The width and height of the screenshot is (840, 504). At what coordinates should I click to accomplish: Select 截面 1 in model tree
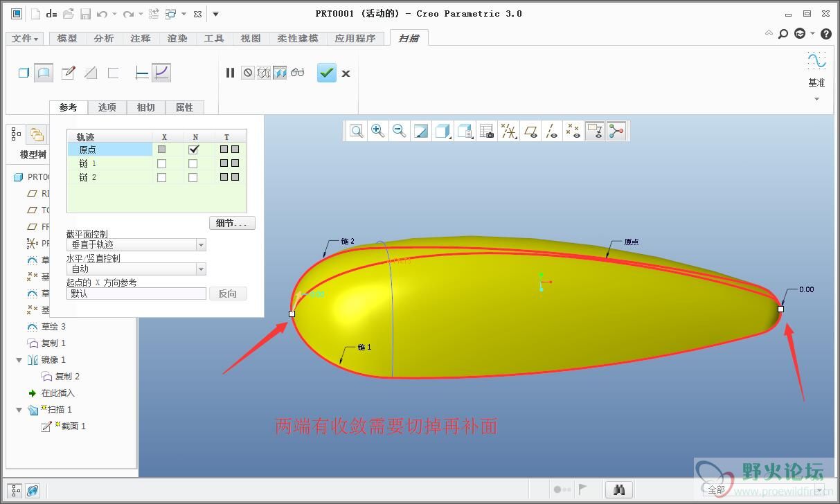(x=73, y=426)
